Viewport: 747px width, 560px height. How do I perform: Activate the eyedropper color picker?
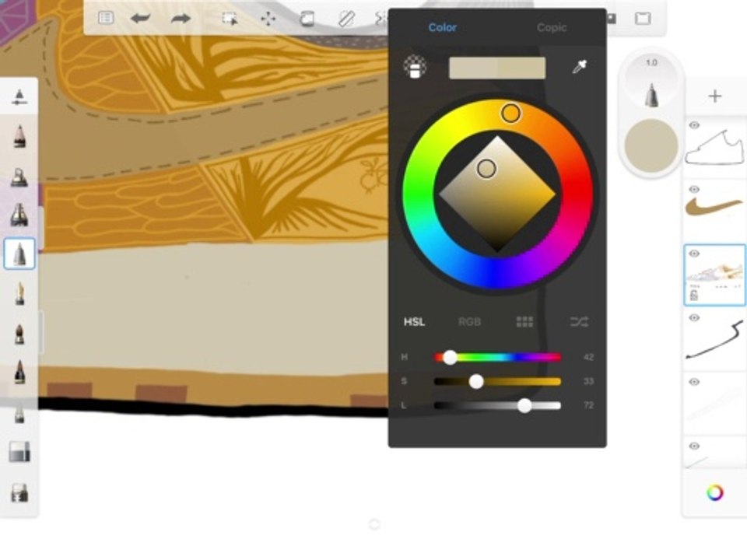click(x=579, y=67)
